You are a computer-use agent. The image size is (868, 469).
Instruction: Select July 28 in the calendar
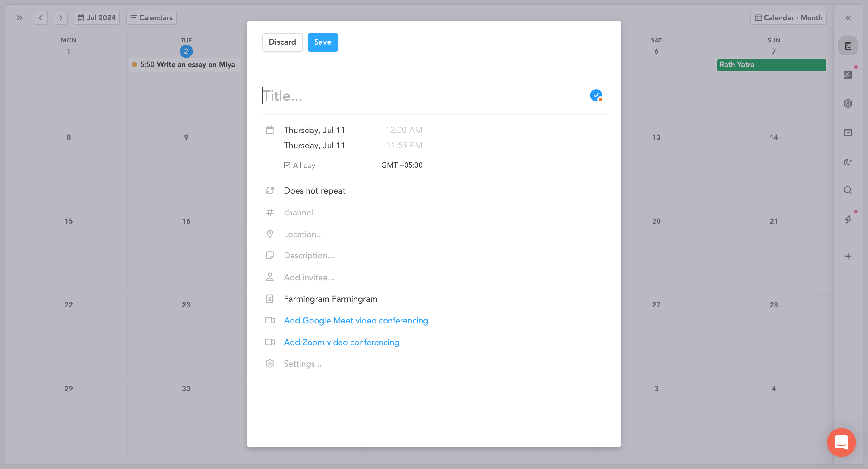[774, 305]
